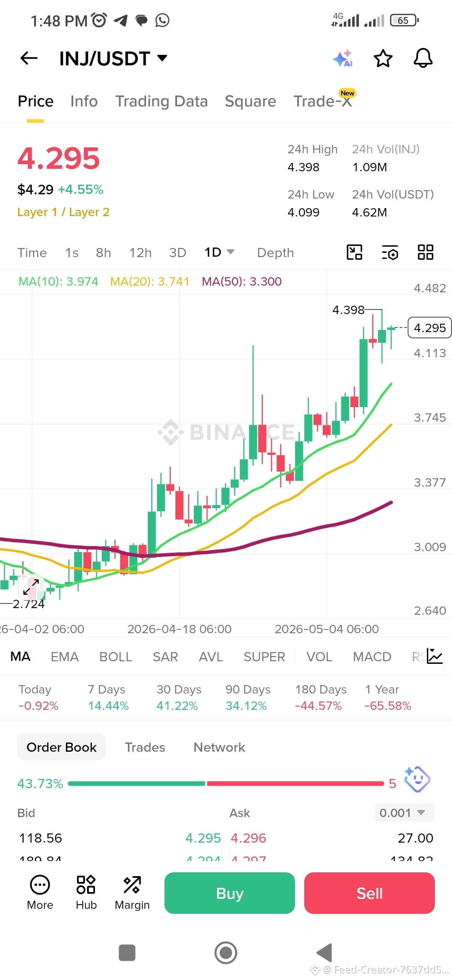452x980 pixels.
Task: Open chart settings icon
Action: [x=390, y=253]
